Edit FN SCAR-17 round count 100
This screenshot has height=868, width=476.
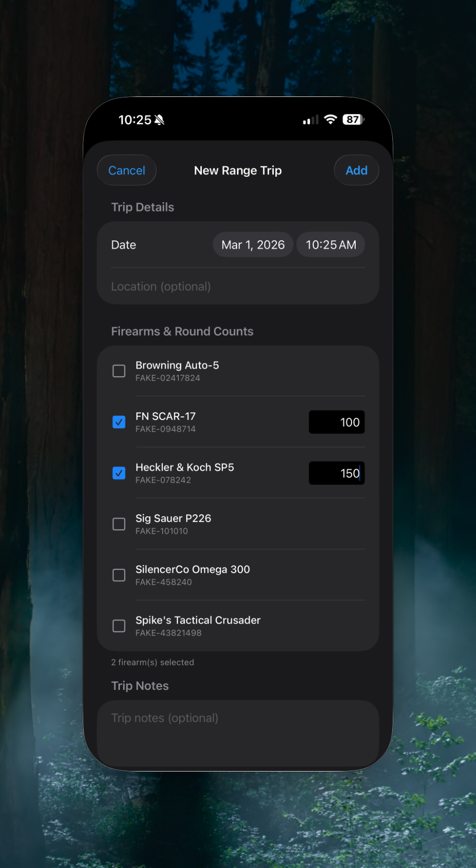point(337,422)
